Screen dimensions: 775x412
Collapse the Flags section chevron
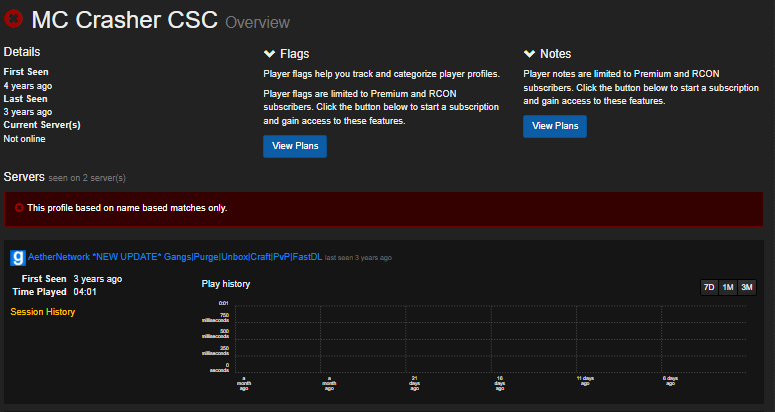269,54
